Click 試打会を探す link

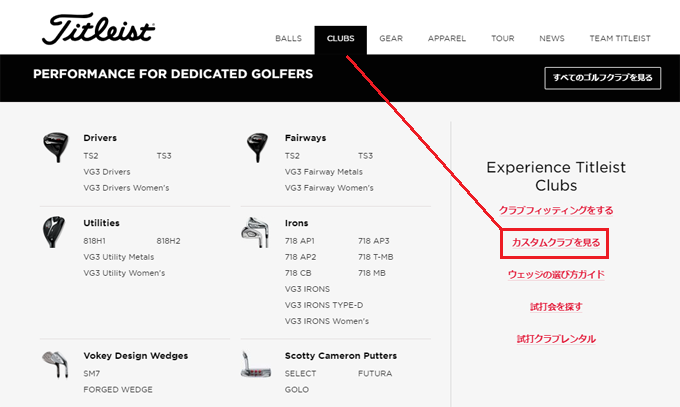tap(556, 307)
